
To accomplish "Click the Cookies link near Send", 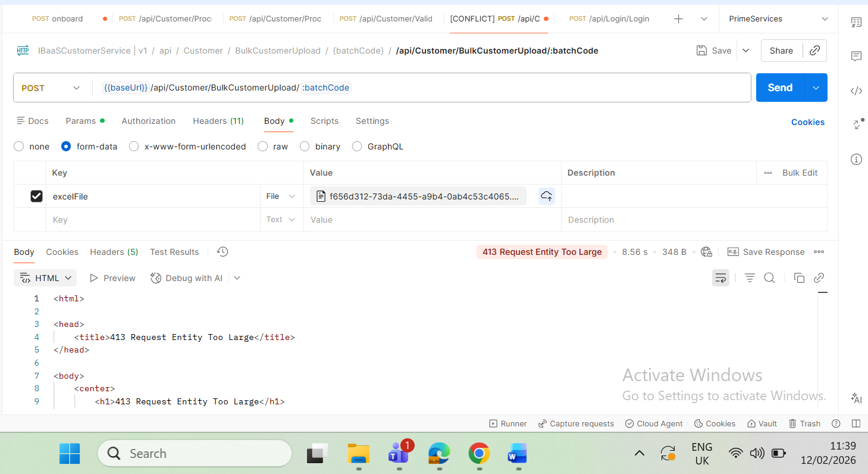I will [807, 122].
